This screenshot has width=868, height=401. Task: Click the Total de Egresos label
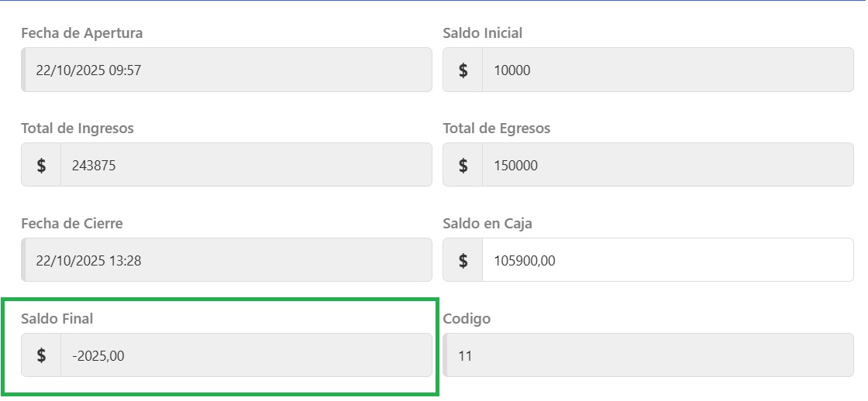(x=497, y=129)
